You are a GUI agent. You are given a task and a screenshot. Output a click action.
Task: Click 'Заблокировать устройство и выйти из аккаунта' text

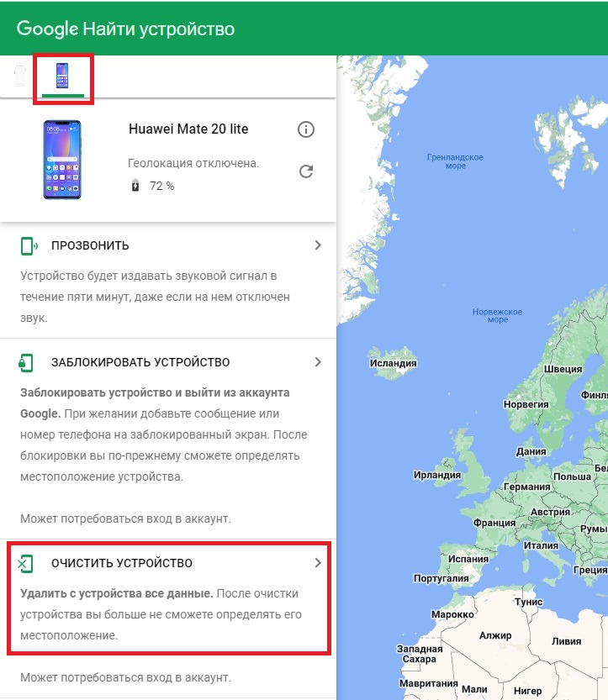pyautogui.click(x=155, y=393)
